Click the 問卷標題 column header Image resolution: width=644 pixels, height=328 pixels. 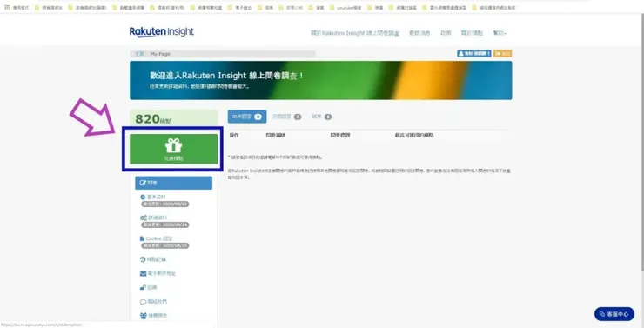(x=340, y=135)
